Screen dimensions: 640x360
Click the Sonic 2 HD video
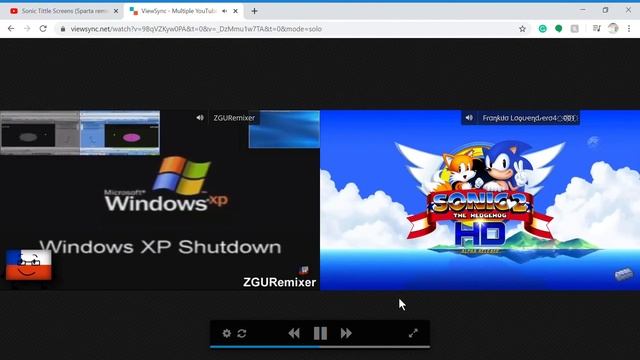(480, 200)
